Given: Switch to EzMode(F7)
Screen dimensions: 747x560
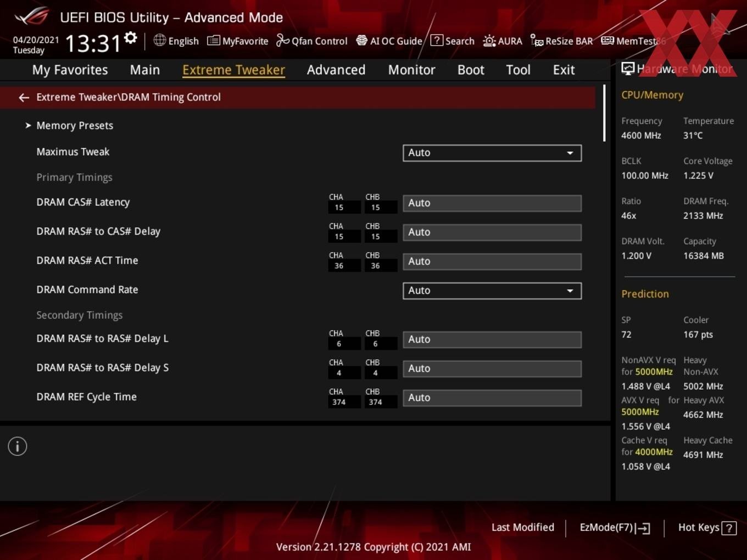Looking at the screenshot, I should (x=615, y=528).
